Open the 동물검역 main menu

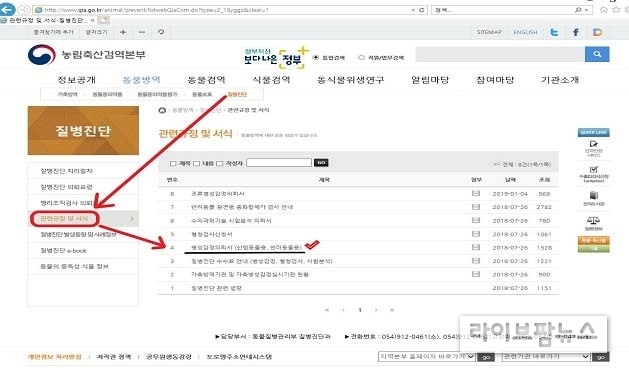[x=206, y=80]
